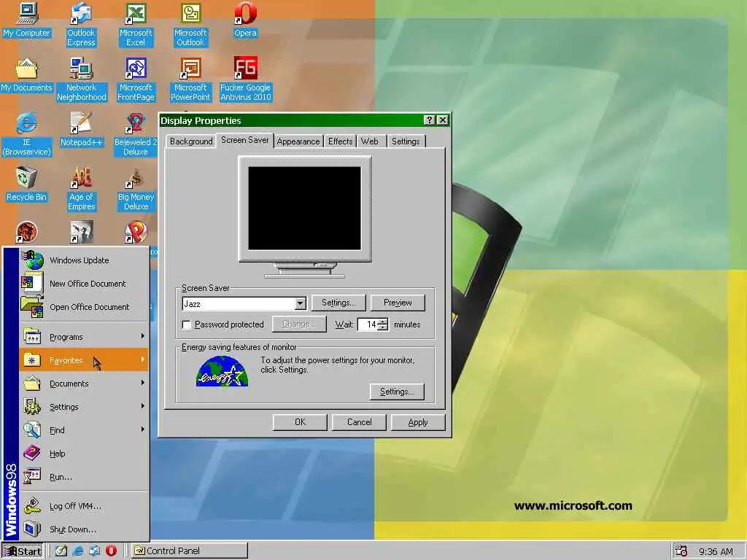Switch to the Effects tab
747x560 pixels.
[340, 141]
